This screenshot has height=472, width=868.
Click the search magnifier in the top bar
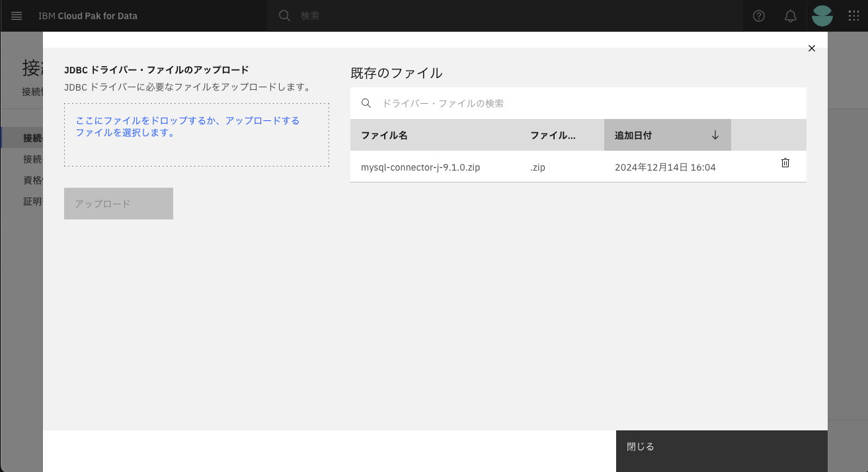pos(284,16)
